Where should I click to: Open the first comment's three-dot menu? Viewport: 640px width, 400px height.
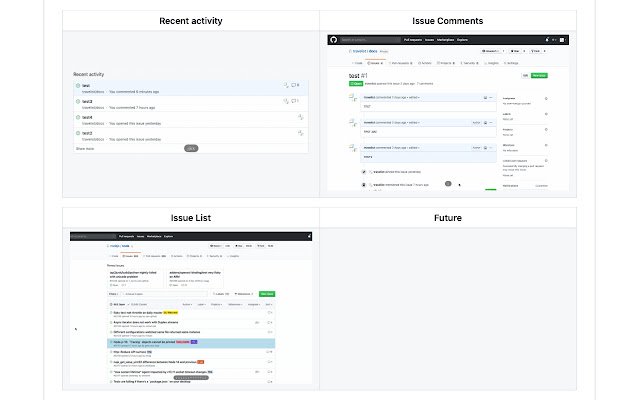click(491, 98)
